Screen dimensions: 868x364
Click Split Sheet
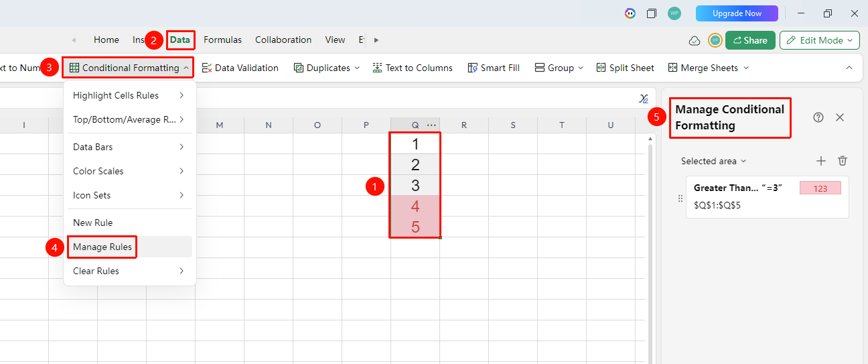(625, 68)
